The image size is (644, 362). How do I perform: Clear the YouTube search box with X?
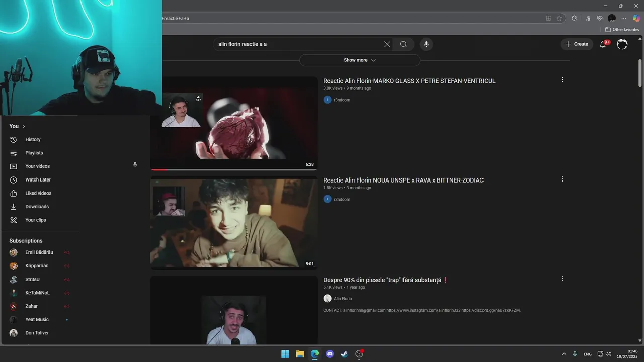coord(387,44)
